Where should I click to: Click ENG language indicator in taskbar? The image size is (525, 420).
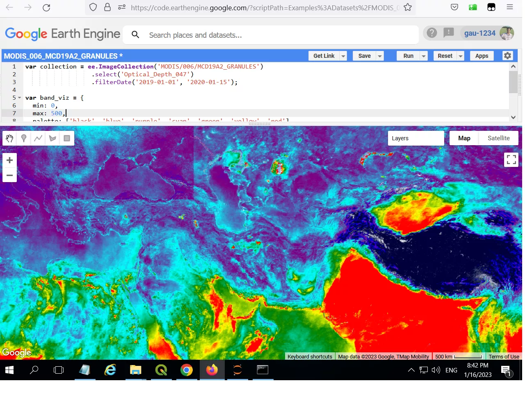(451, 370)
